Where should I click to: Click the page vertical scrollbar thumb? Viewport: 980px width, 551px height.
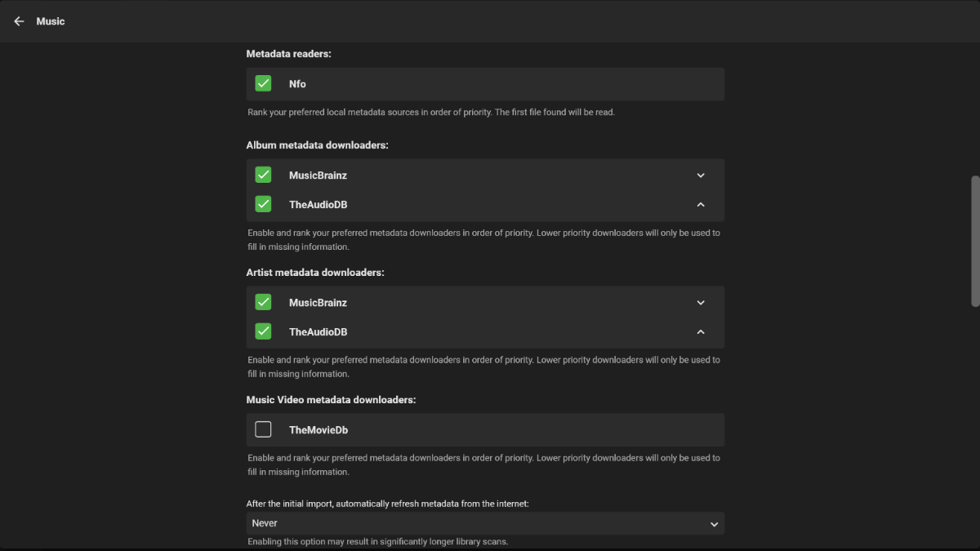point(974,241)
